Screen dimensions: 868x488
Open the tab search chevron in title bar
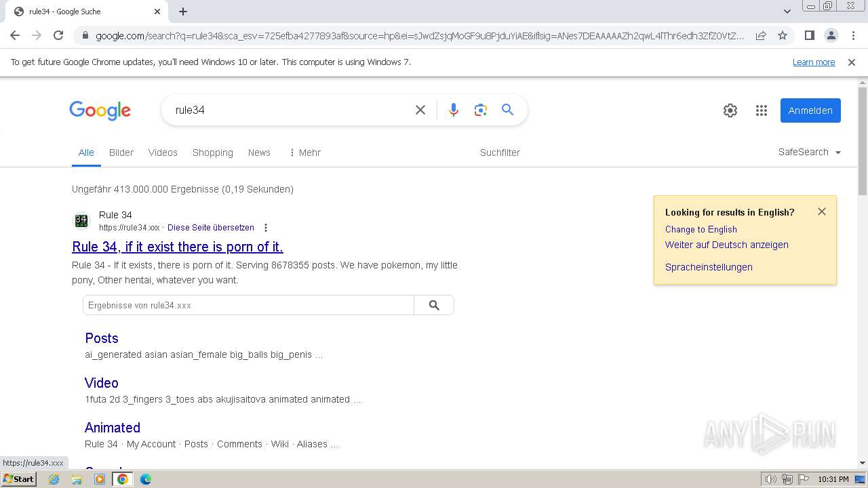tap(787, 12)
